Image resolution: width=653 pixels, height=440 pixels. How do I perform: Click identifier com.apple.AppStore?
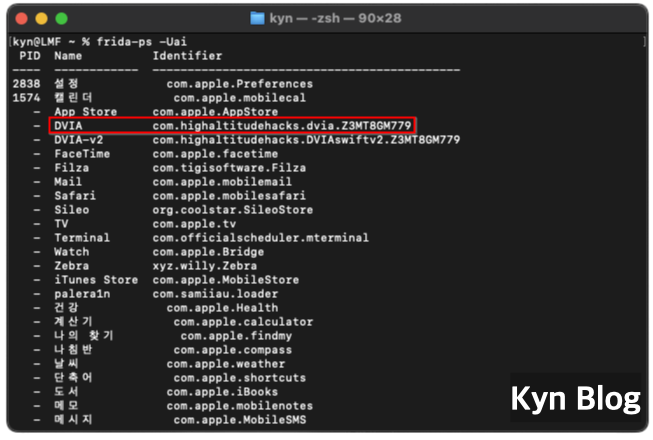click(215, 112)
